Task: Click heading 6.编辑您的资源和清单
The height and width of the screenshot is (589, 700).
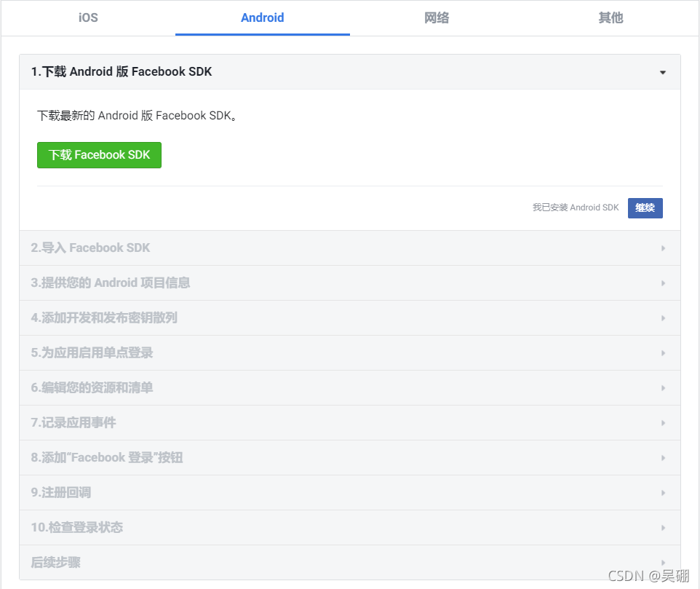Action: [x=92, y=387]
